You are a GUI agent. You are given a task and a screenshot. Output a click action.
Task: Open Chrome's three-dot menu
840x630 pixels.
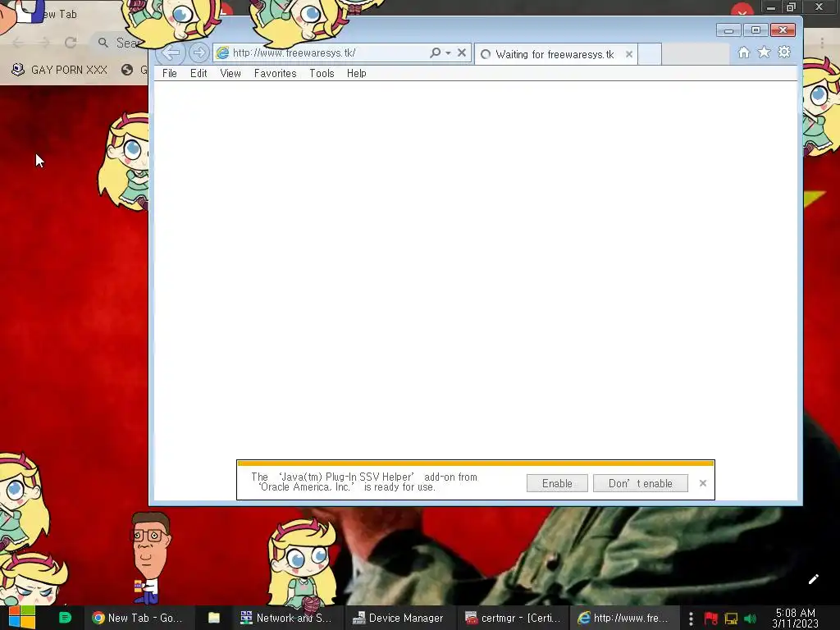[x=822, y=43]
